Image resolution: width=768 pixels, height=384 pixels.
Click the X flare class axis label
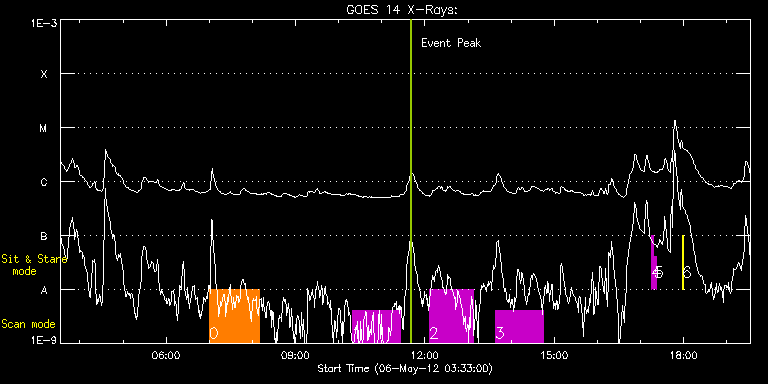(44, 74)
